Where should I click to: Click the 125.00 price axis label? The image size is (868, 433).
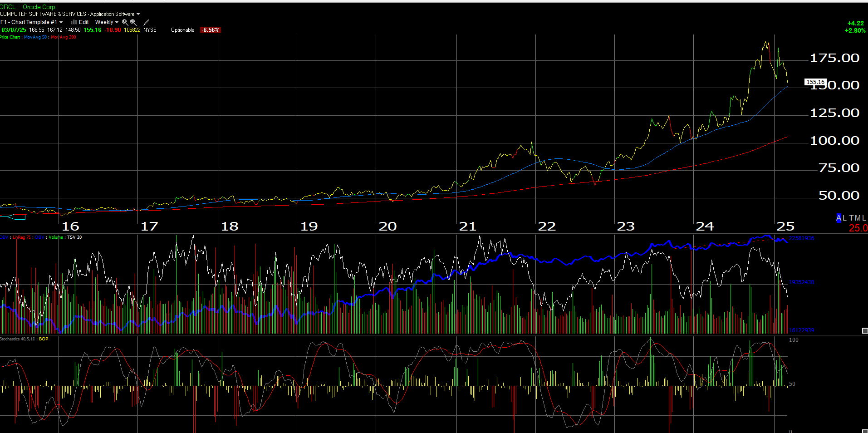click(x=834, y=113)
